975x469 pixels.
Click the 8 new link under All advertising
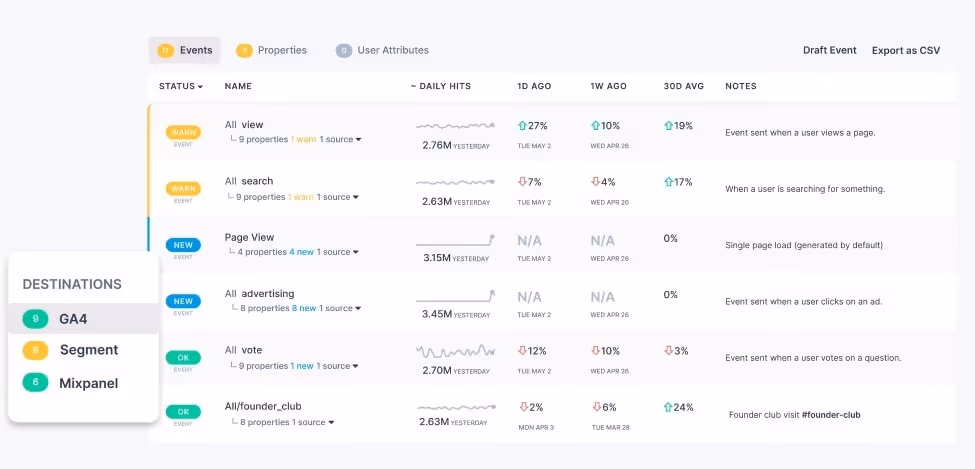(x=304, y=308)
